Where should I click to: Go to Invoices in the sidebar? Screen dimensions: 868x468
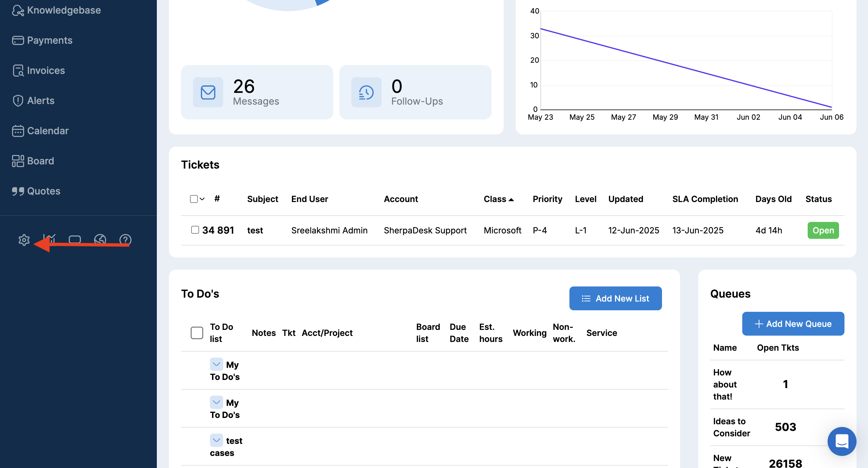(x=46, y=71)
